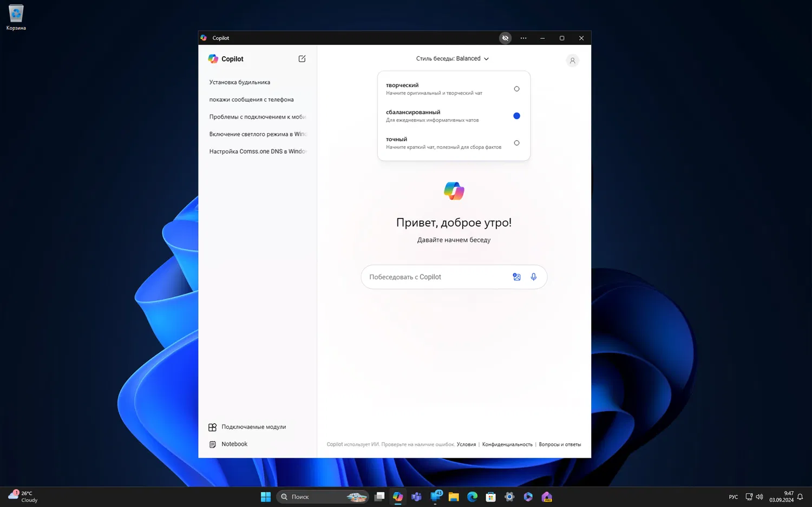Click the microphone icon in chat box
Image resolution: width=812 pixels, height=507 pixels.
coord(533,277)
